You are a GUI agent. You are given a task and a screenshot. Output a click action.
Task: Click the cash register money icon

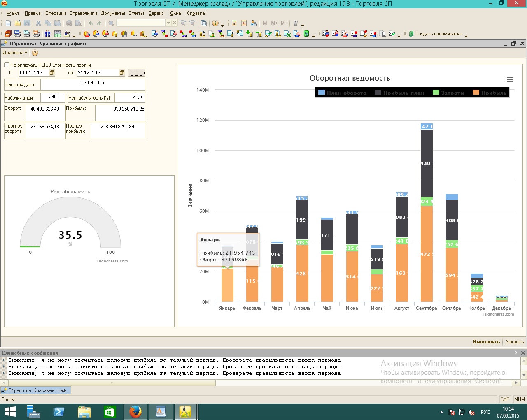pos(58,34)
